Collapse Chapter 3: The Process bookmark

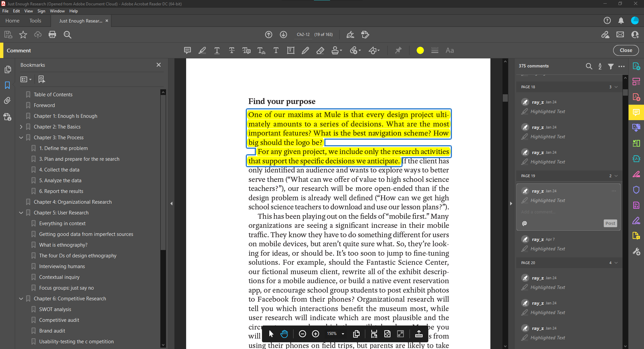click(x=21, y=138)
